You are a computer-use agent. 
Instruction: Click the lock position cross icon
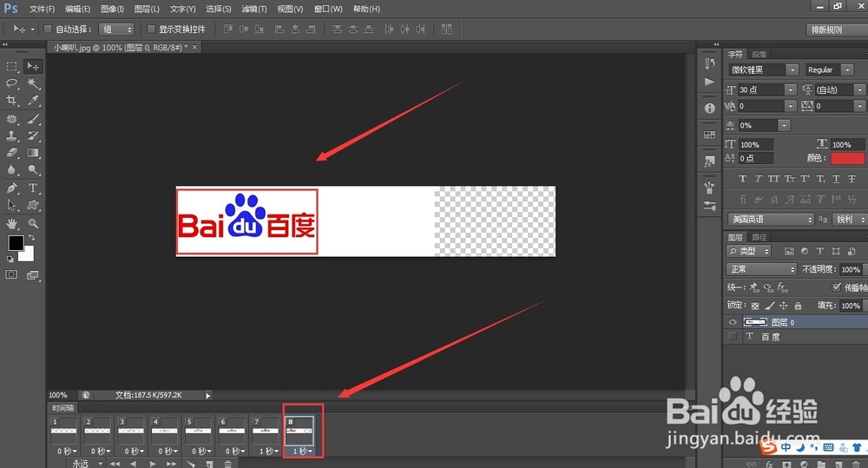click(783, 305)
